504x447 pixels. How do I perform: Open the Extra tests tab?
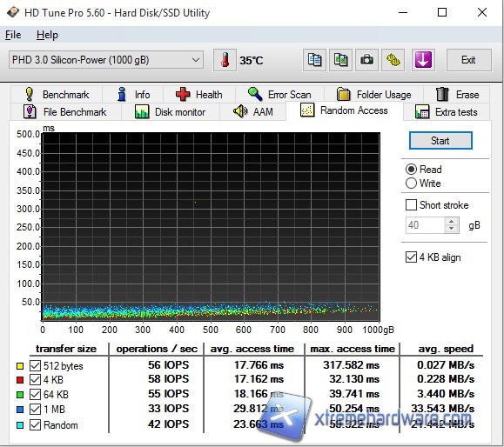pos(447,111)
